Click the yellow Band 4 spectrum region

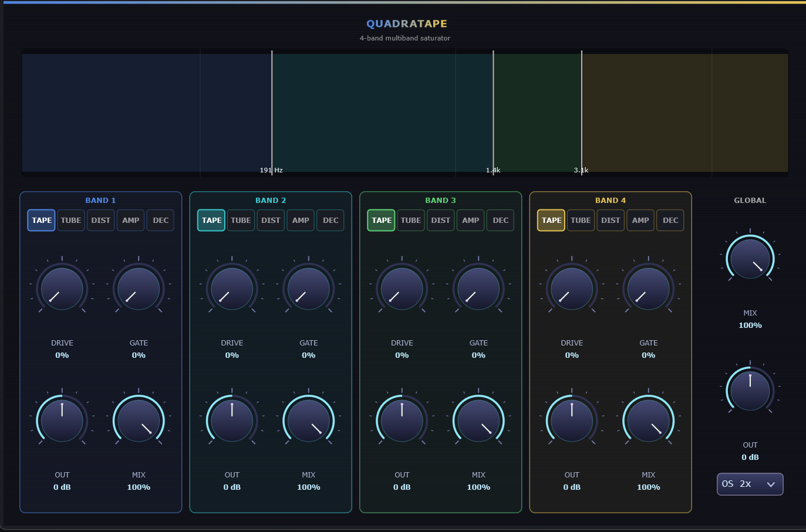pyautogui.click(x=685, y=113)
